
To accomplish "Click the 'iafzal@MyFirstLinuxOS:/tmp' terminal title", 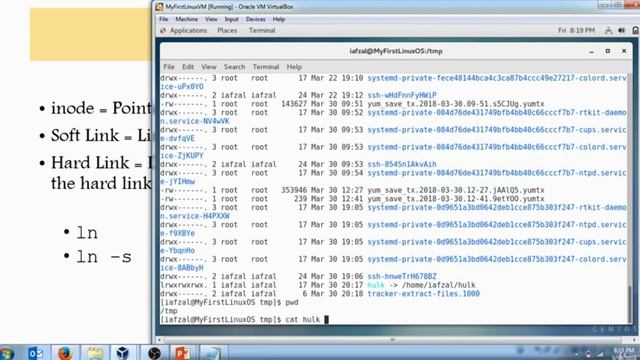I will pyautogui.click(x=396, y=51).
